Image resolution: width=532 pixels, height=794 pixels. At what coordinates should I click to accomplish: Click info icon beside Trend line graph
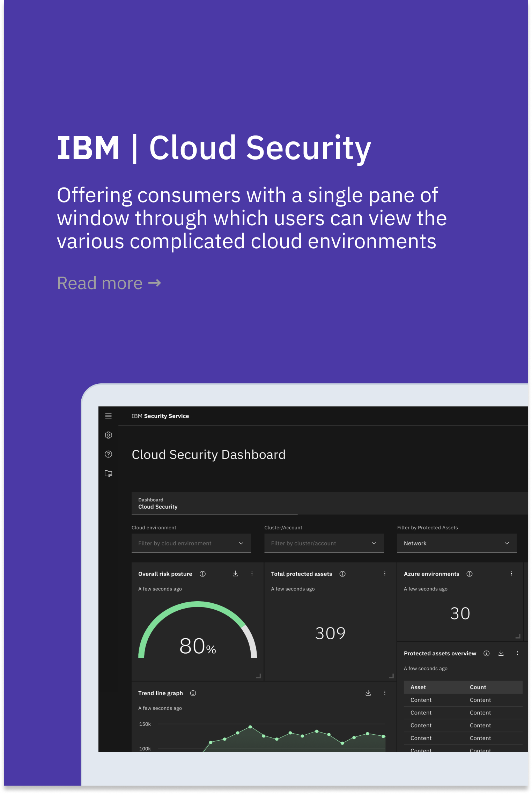coord(193,693)
